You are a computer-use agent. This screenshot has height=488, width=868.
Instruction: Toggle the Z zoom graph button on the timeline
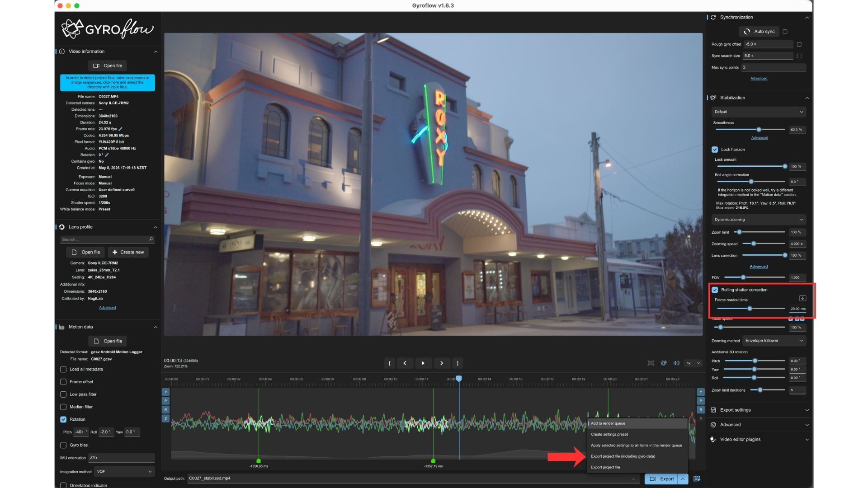(165, 418)
